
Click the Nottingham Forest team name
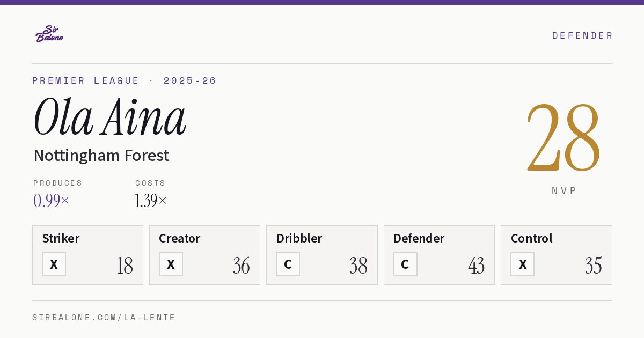101,156
